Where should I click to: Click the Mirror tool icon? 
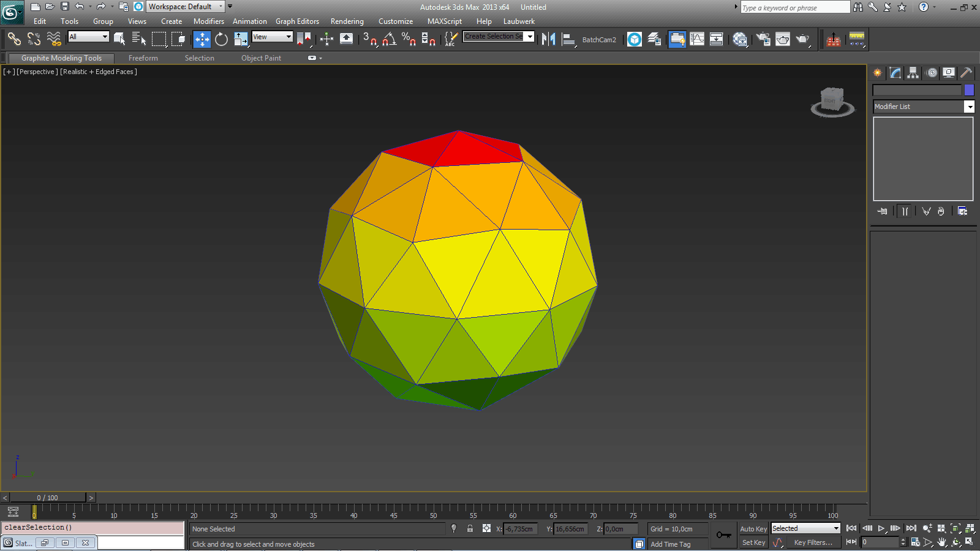click(548, 40)
